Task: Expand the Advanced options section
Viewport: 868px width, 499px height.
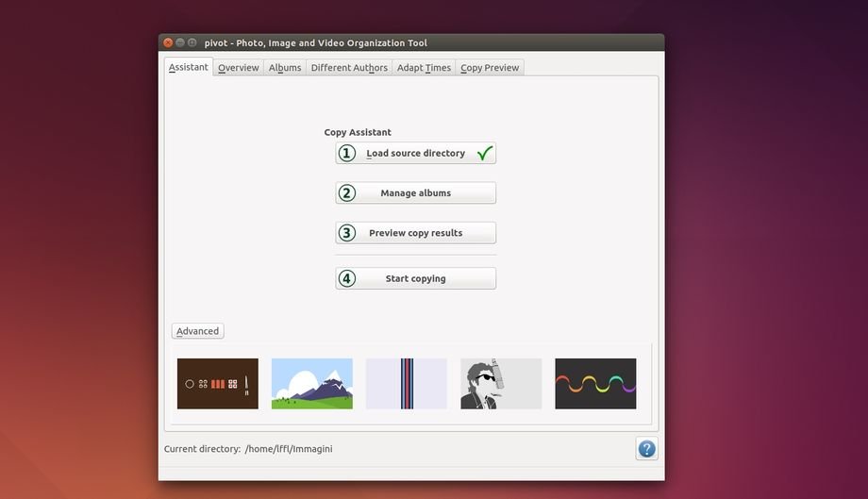Action: (198, 331)
